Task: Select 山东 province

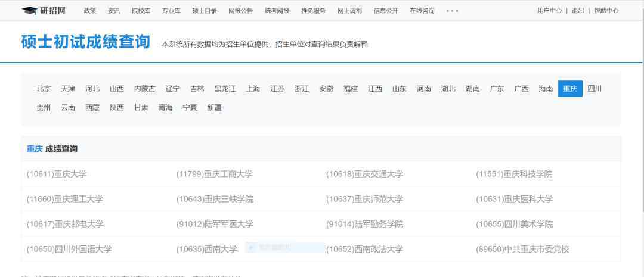Action: pyautogui.click(x=399, y=89)
